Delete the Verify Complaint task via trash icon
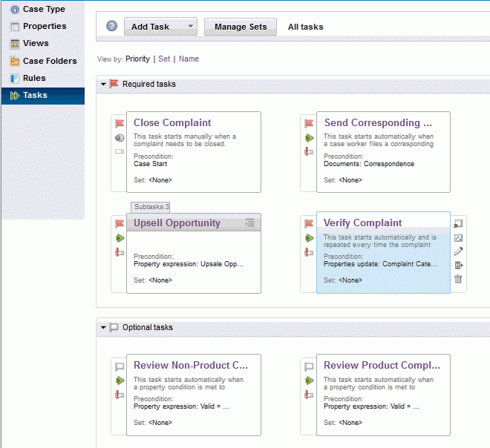 click(458, 279)
